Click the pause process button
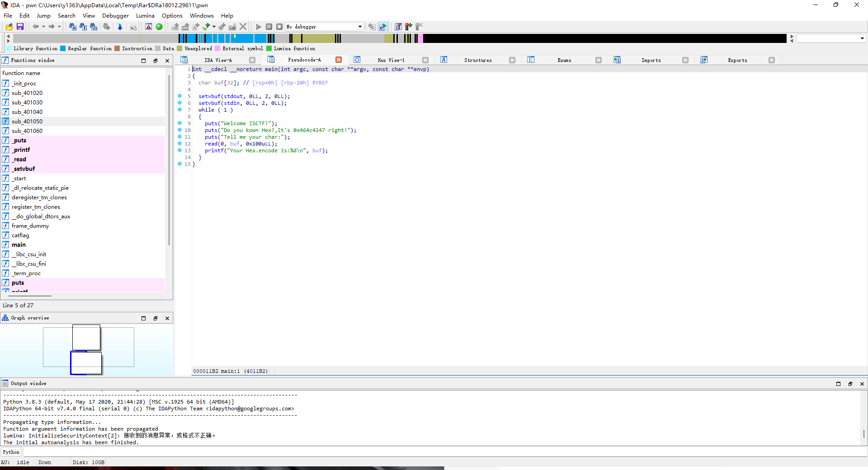Viewport: 868px width, 470px height. click(x=269, y=27)
